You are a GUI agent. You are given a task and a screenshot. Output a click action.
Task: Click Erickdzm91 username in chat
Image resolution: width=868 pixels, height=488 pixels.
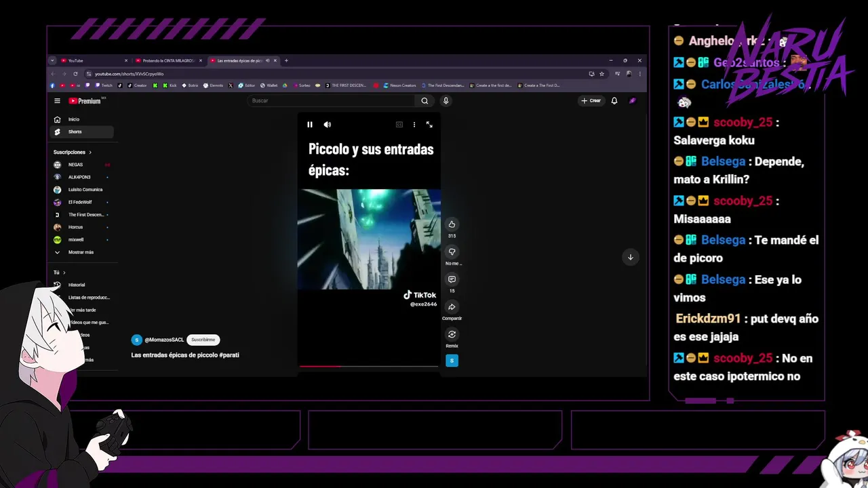click(708, 319)
